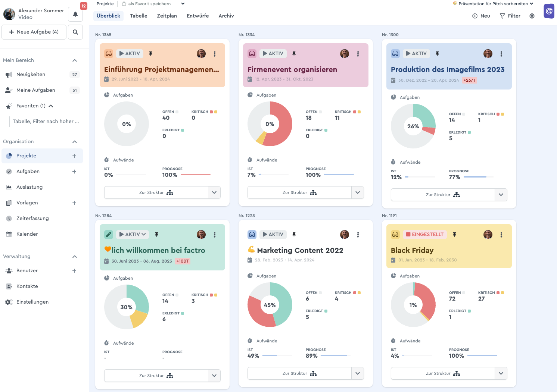Open three-dot menu on Firmenevent organisieren card
This screenshot has width=557, height=392.
point(358,54)
